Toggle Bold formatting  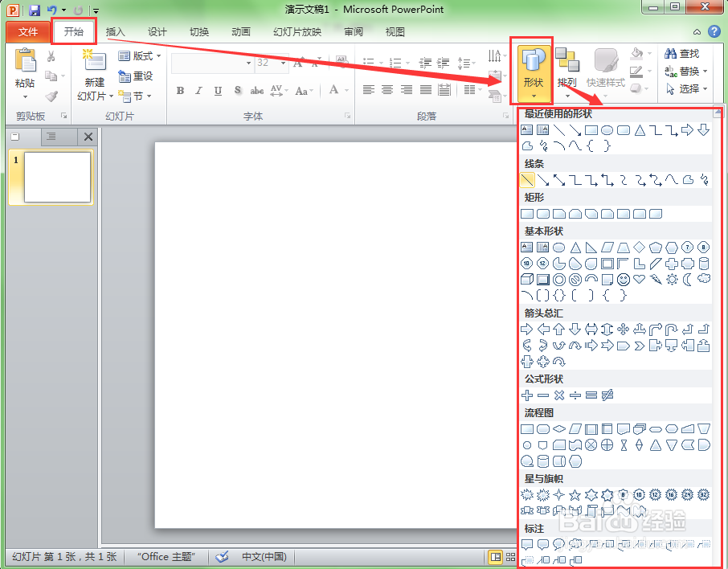pos(180,91)
